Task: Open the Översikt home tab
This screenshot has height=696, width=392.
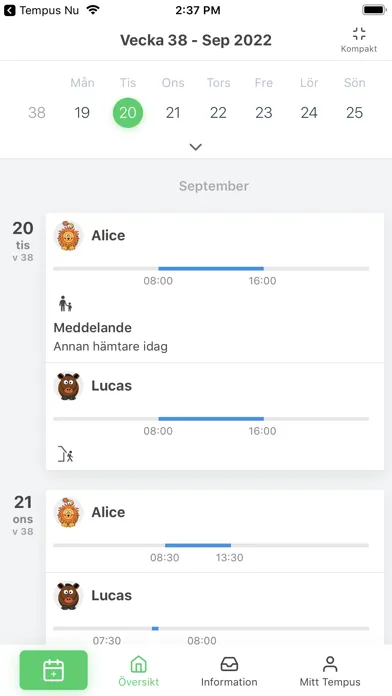Action: point(139,671)
